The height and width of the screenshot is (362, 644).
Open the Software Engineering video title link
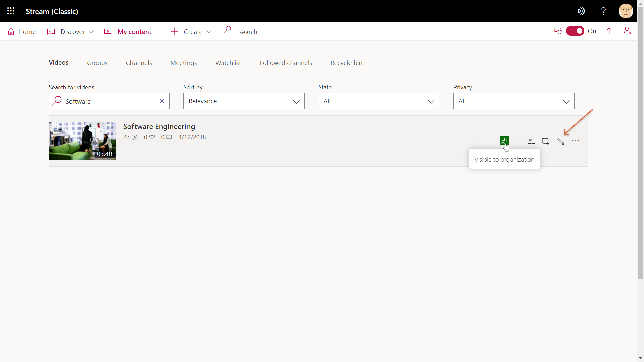click(159, 126)
